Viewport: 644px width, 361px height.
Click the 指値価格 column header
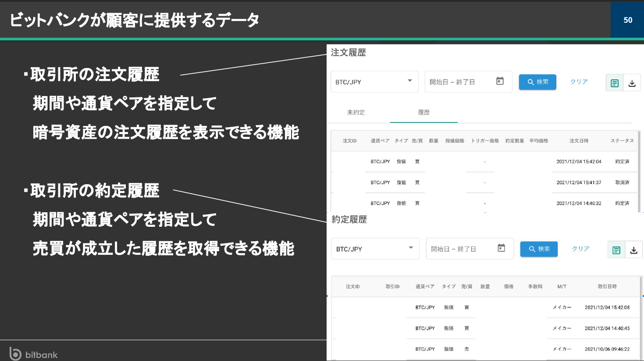pyautogui.click(x=455, y=141)
